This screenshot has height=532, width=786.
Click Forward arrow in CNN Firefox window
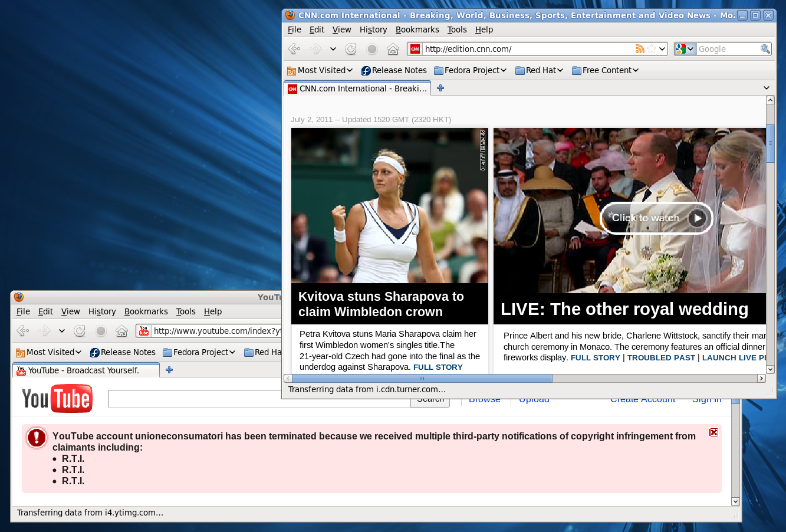tap(315, 49)
